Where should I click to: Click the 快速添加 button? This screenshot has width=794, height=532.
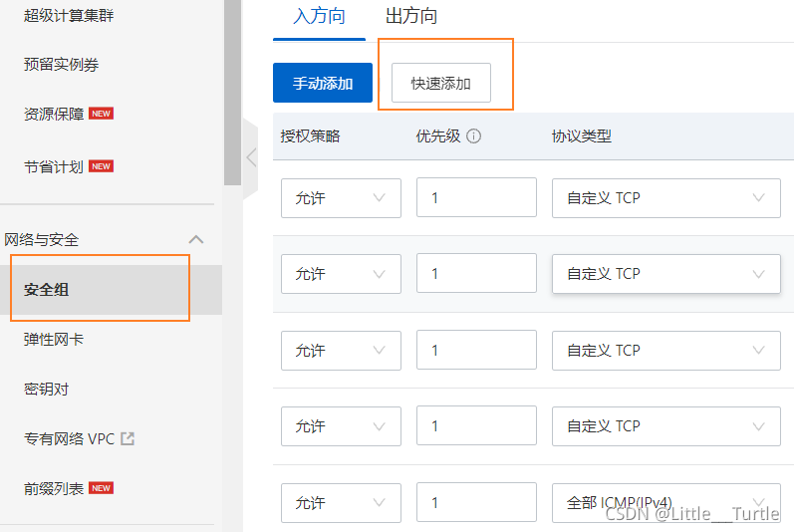[441, 83]
